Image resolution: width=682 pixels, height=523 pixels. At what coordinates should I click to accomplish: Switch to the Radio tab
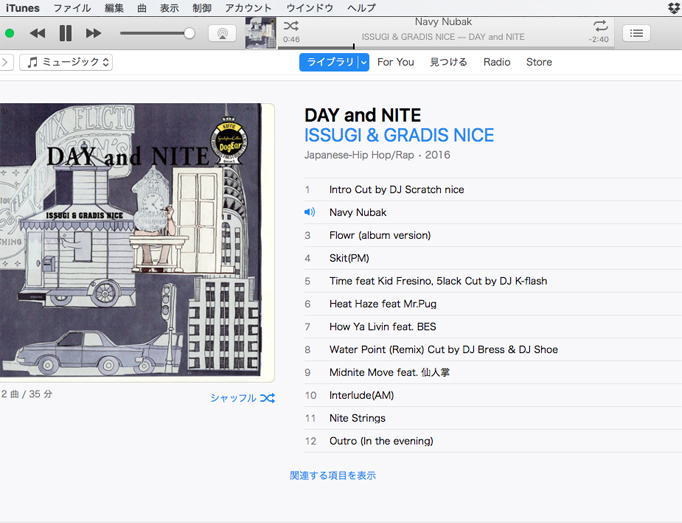coord(497,62)
